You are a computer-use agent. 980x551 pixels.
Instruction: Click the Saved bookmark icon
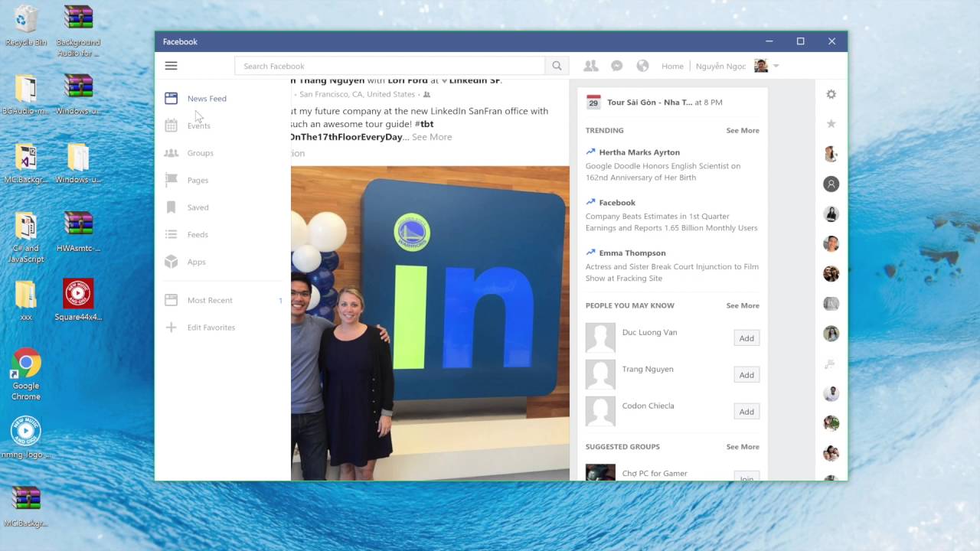171,207
